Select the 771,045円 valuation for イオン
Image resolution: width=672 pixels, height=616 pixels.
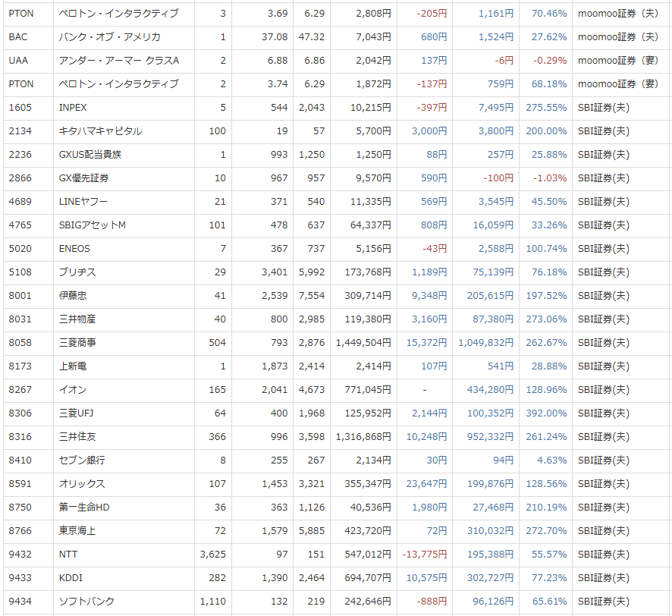coord(368,390)
